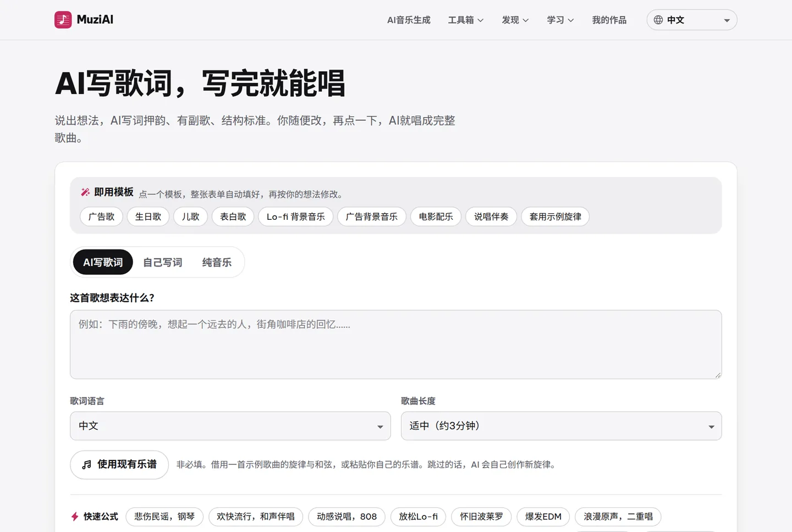Choose the 动感说唱，808 quick formula
The height and width of the screenshot is (532, 792).
click(347, 517)
